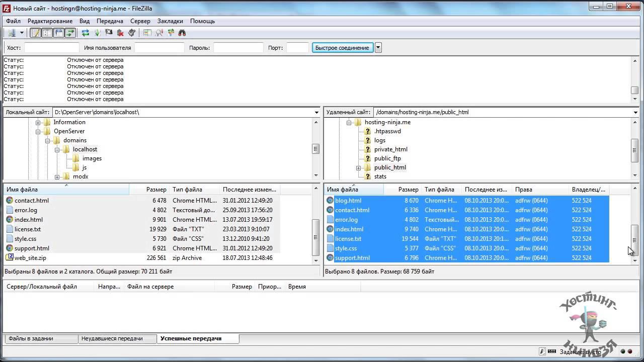The height and width of the screenshot is (362, 644).
Task: Click the Быстрое соединение button
Action: (342, 48)
